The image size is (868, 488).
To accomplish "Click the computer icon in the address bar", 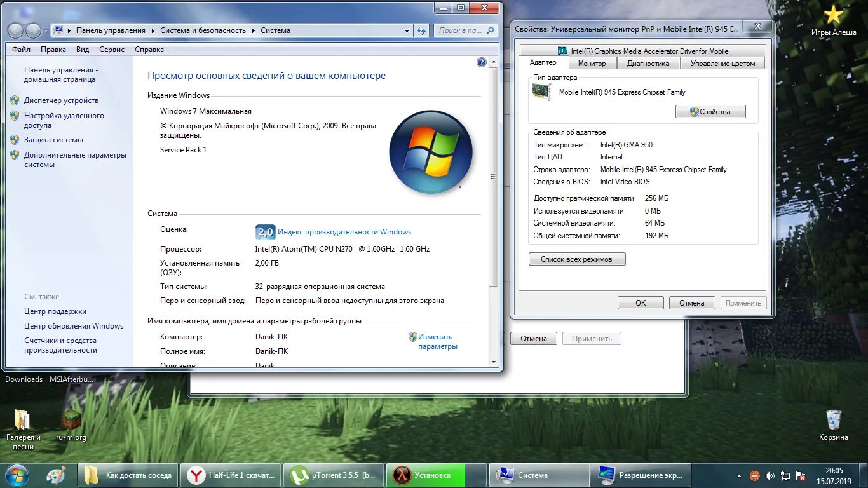I will tap(58, 30).
